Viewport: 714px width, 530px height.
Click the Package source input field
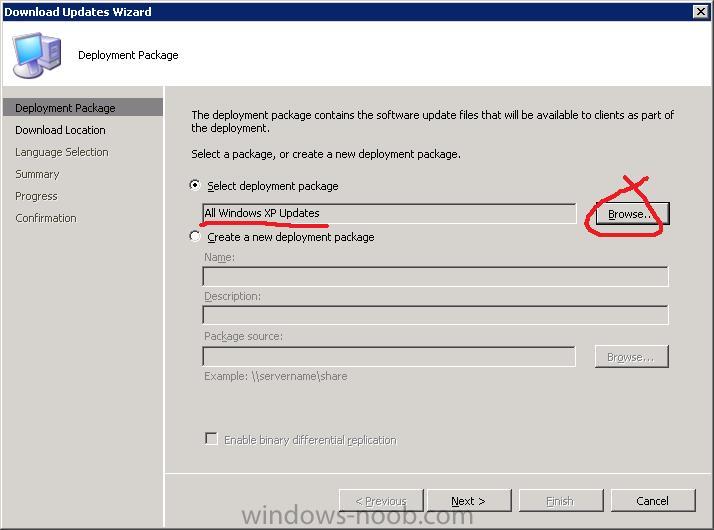click(389, 357)
